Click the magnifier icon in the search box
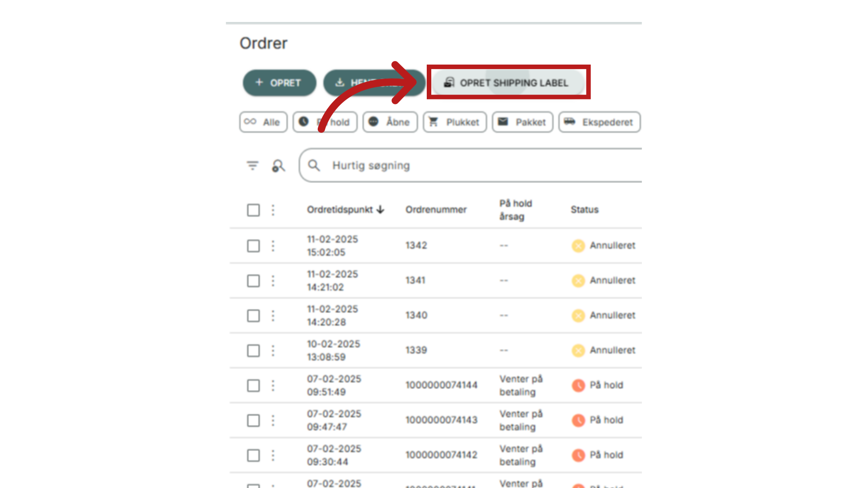 click(x=314, y=165)
